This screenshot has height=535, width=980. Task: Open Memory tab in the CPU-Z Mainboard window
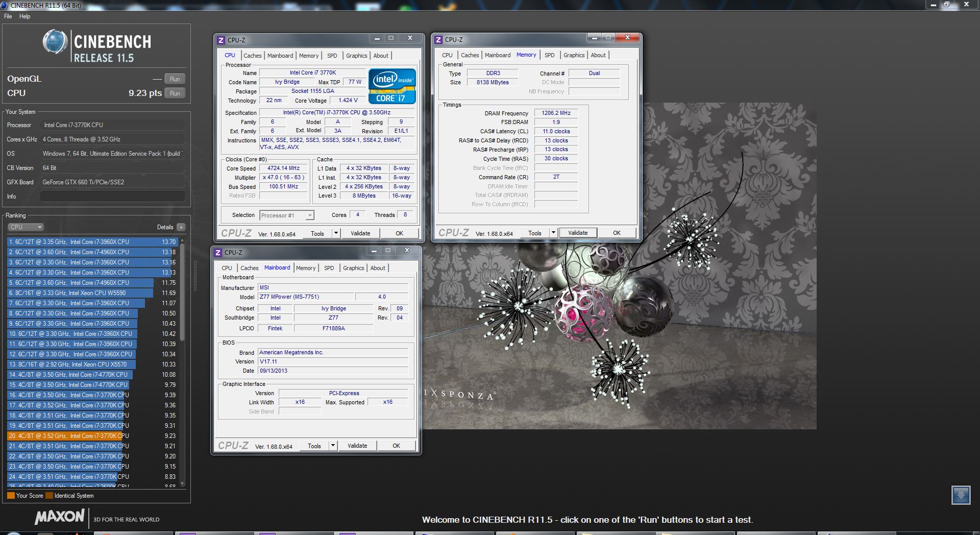pos(306,268)
